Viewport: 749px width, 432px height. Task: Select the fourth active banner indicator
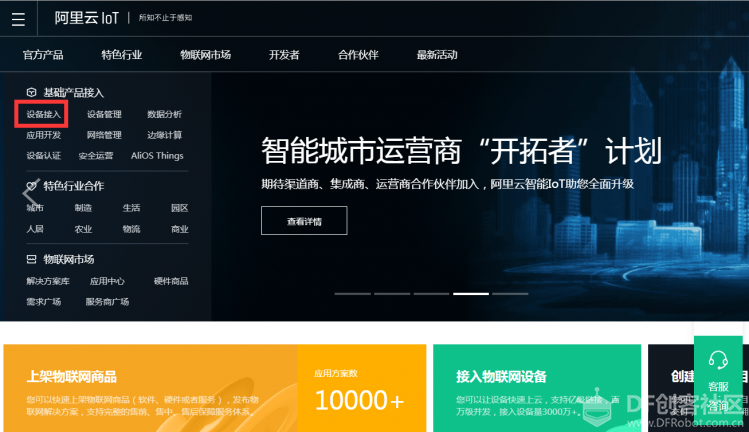point(471,294)
